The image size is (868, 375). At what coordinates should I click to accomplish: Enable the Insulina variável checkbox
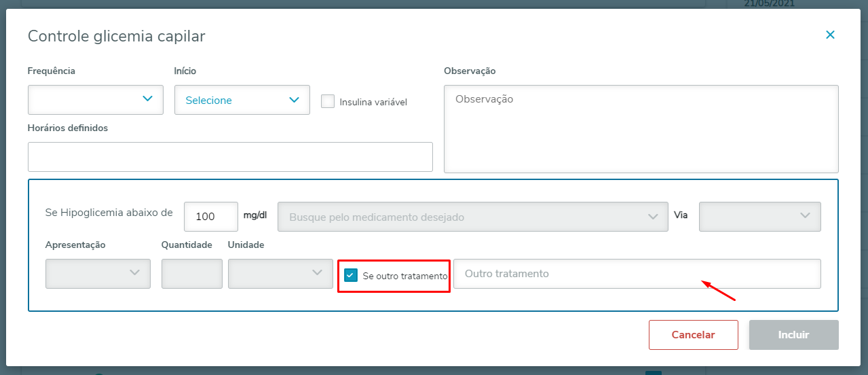[x=328, y=101]
